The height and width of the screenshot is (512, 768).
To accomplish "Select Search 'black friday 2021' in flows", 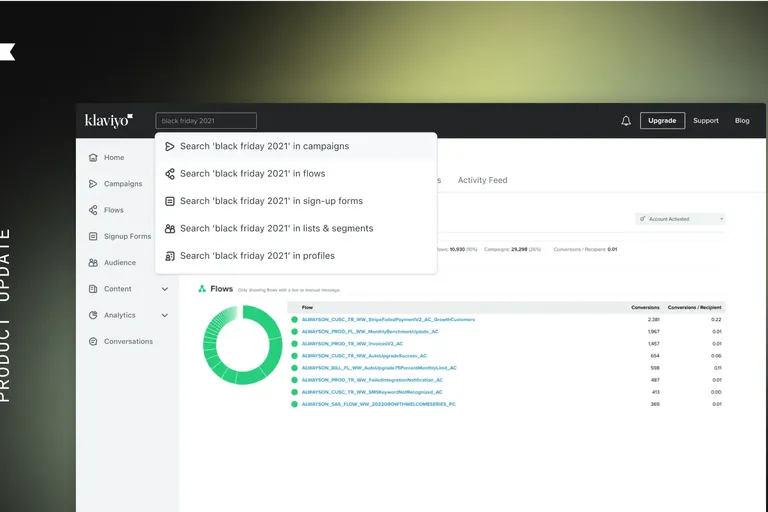I will coord(296,173).
